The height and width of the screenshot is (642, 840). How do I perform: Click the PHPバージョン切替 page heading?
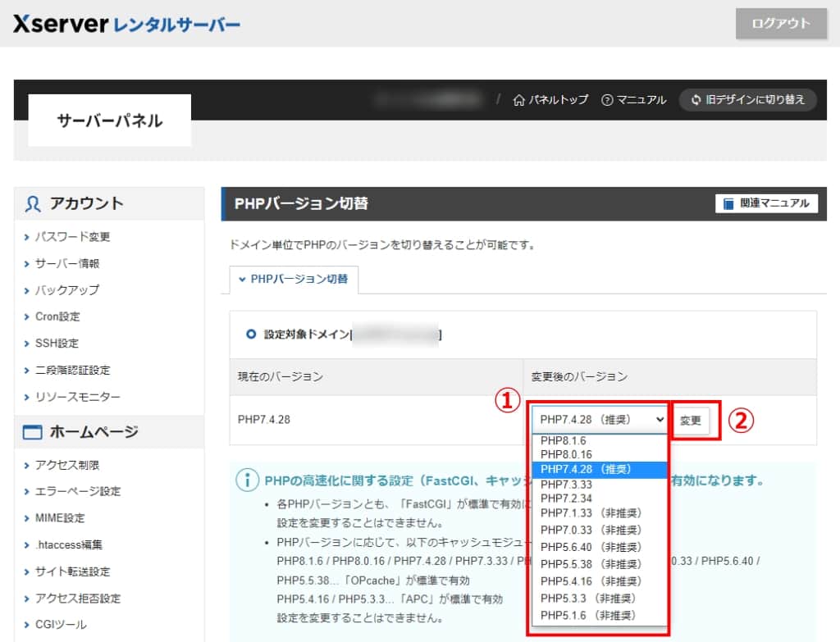pyautogui.click(x=301, y=204)
